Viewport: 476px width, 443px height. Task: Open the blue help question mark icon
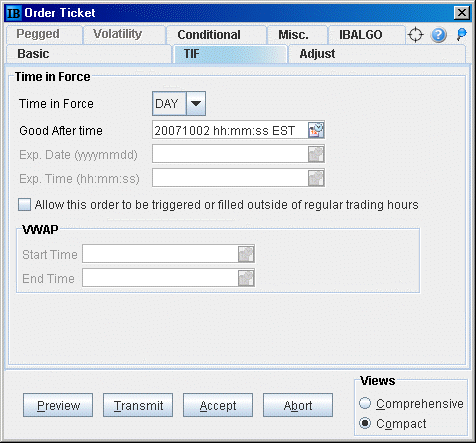click(439, 35)
